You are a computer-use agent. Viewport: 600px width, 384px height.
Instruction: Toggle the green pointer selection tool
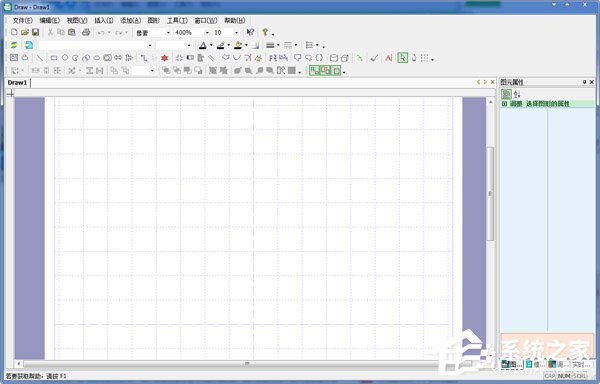(403, 58)
